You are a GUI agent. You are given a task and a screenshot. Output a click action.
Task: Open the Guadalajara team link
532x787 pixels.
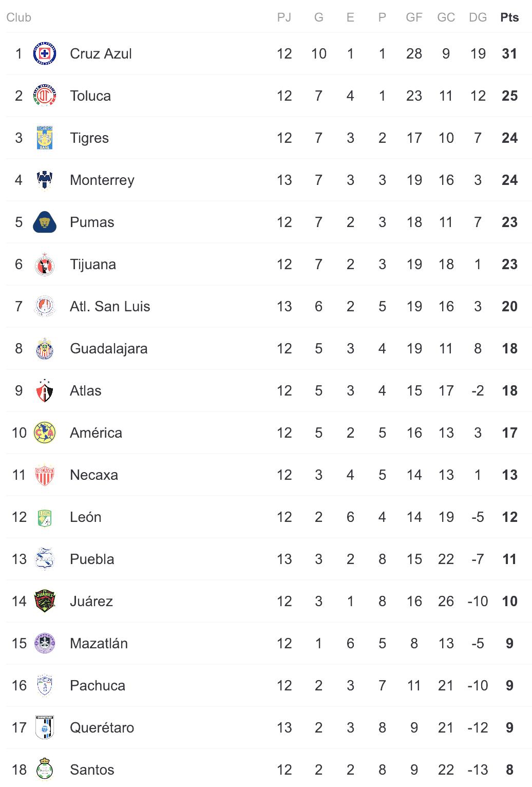click(x=108, y=349)
